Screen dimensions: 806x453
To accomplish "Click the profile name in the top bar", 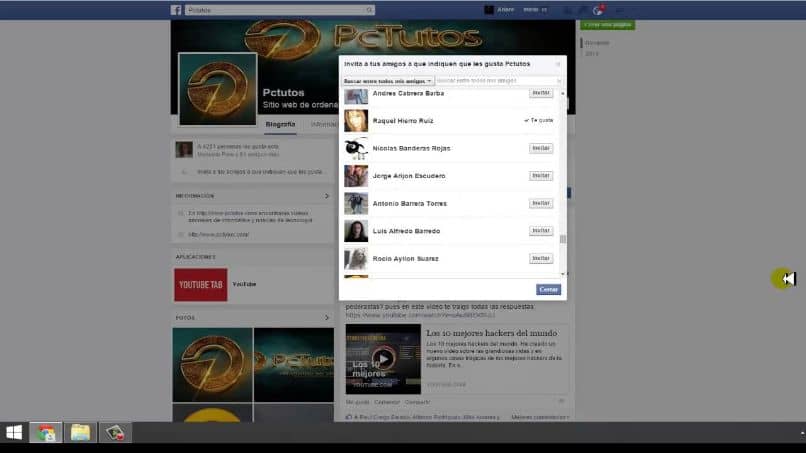I will tap(505, 10).
